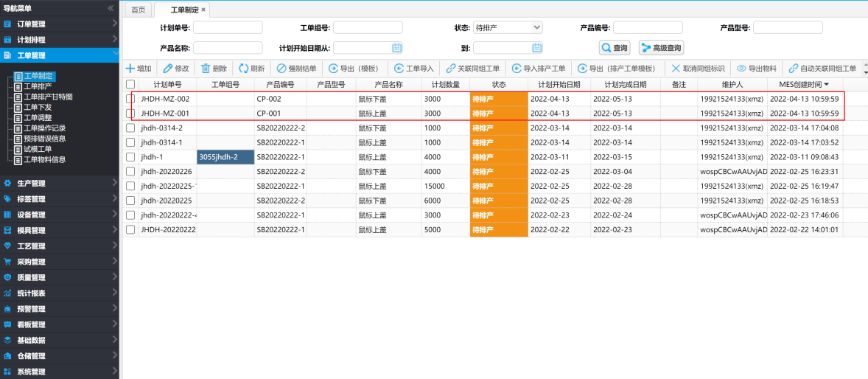Open 工单下发 in the tree
This screenshot has height=379, width=868.
pyautogui.click(x=38, y=107)
